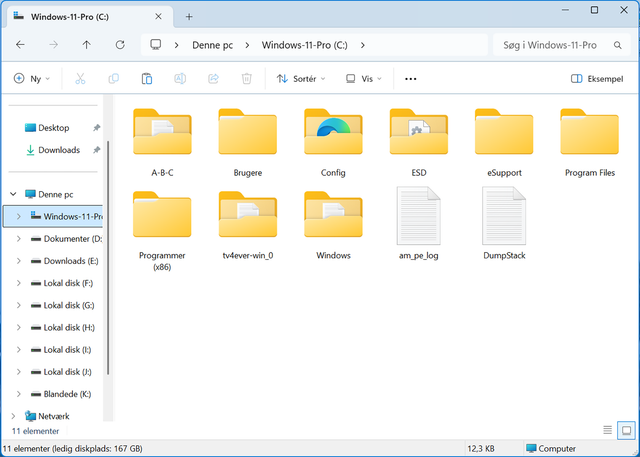The height and width of the screenshot is (457, 640).
Task: Expand the Dokumenter (D:) drive node
Action: pos(19,239)
